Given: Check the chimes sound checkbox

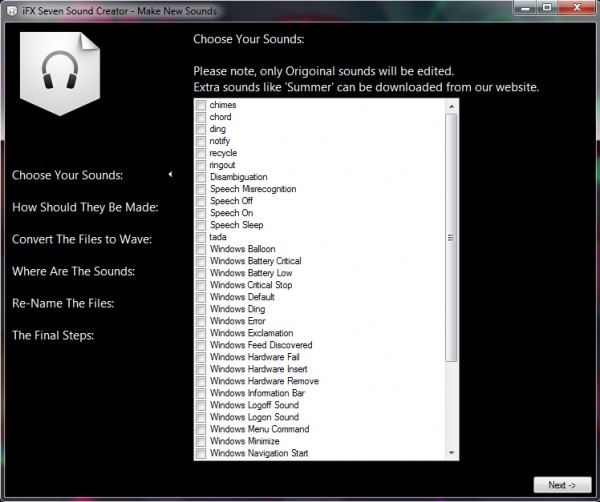Looking at the screenshot, I should point(201,105).
